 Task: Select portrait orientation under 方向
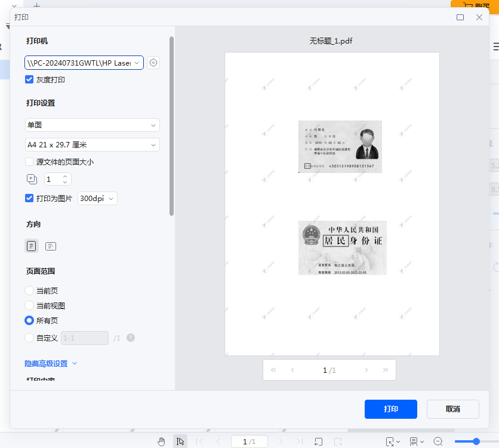point(30,245)
